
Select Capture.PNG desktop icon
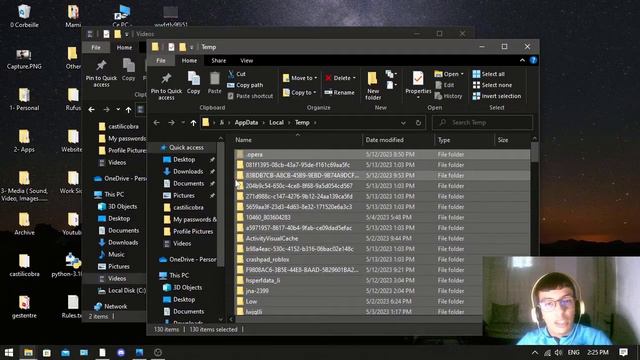(x=24, y=59)
